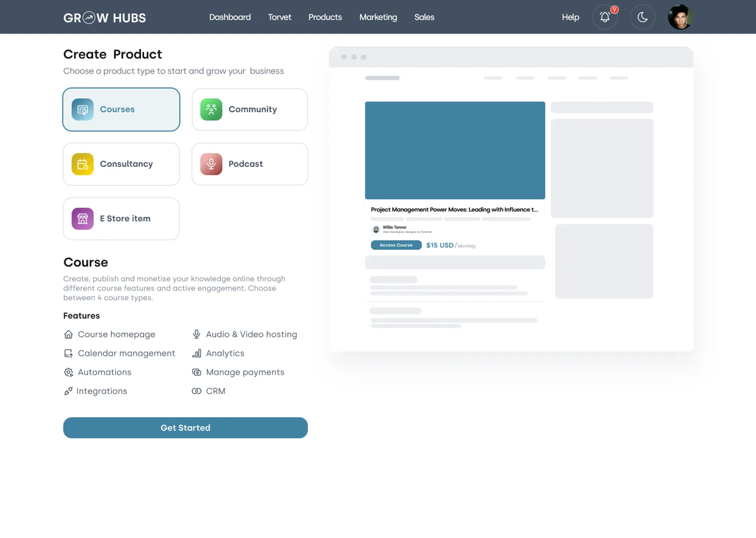Select the Podcast product type card
Viewport: 756px width, 538px height.
[x=250, y=164]
